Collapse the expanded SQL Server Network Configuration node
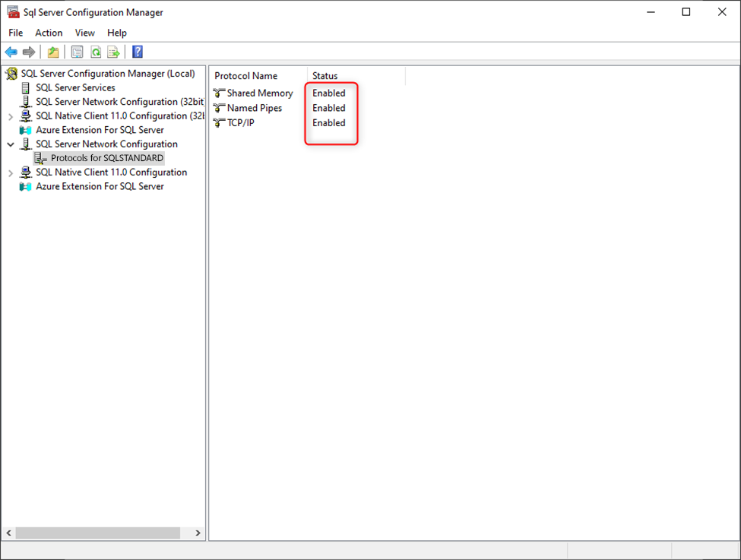The height and width of the screenshot is (560, 741). [x=11, y=144]
